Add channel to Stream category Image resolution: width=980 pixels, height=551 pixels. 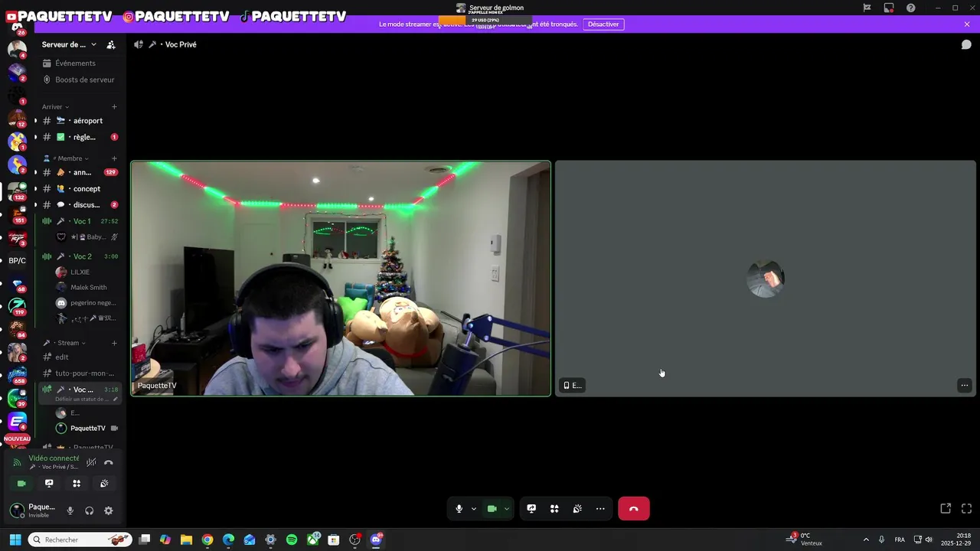114,343
